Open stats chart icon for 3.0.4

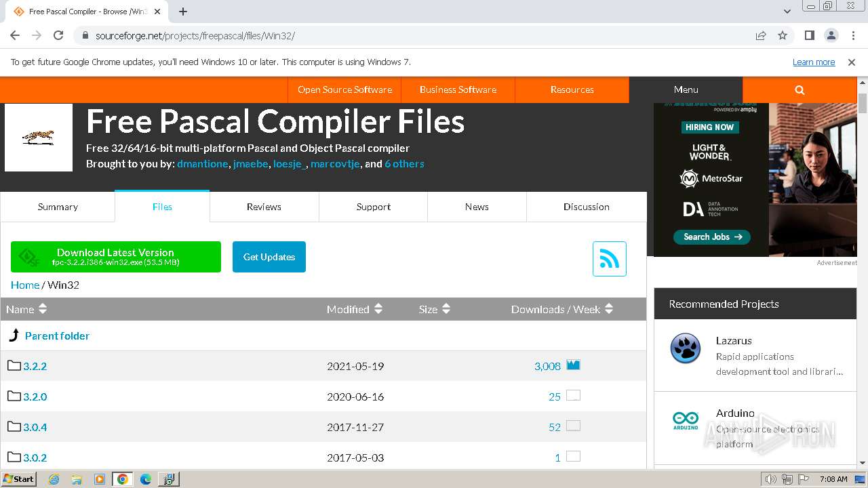pos(573,426)
